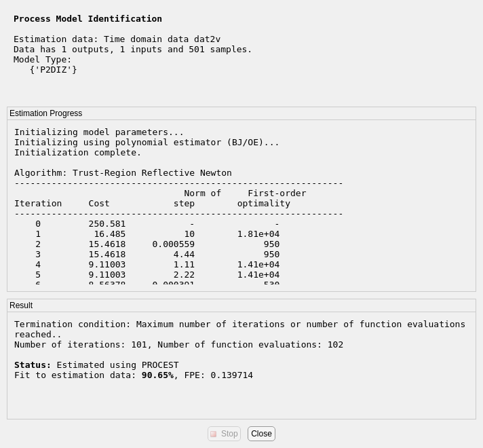
Task: Click the 'P2DIZ' model type text
Action: pos(53,69)
